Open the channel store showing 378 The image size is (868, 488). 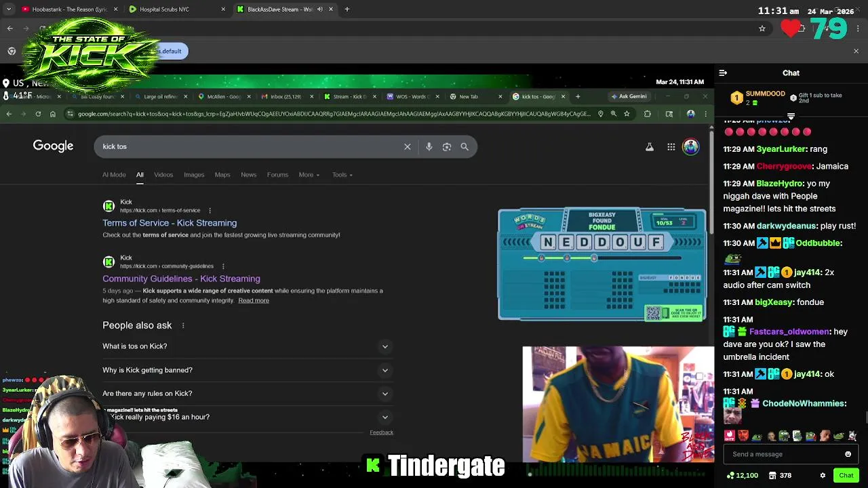click(780, 475)
